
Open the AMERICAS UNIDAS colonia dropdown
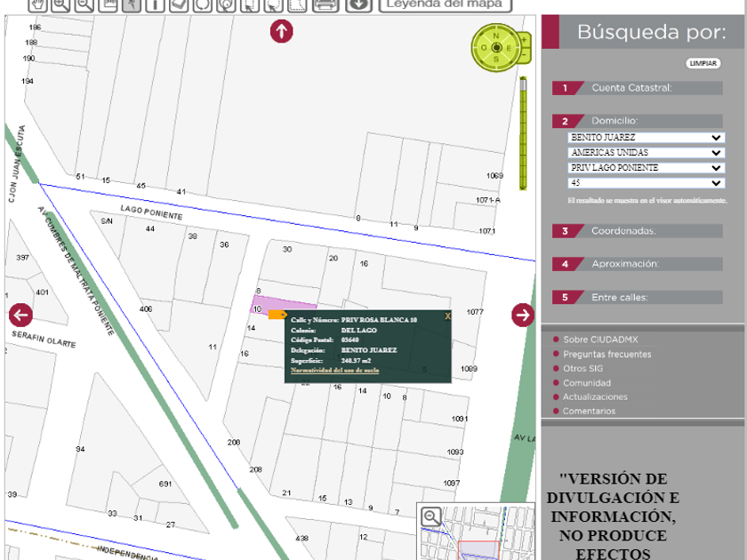(x=647, y=153)
